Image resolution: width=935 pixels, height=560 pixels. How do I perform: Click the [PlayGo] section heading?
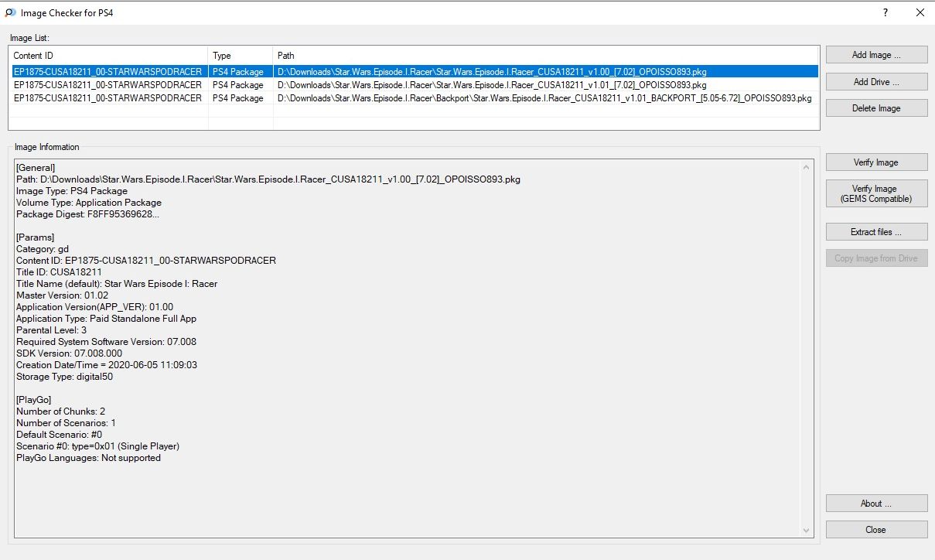click(x=33, y=400)
